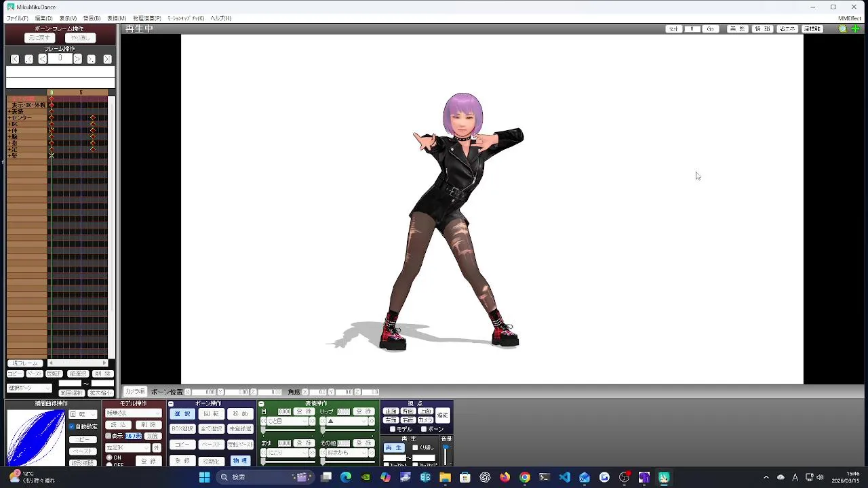Open Google Chrome from taskbar
The width and height of the screenshot is (868, 488).
[525, 477]
